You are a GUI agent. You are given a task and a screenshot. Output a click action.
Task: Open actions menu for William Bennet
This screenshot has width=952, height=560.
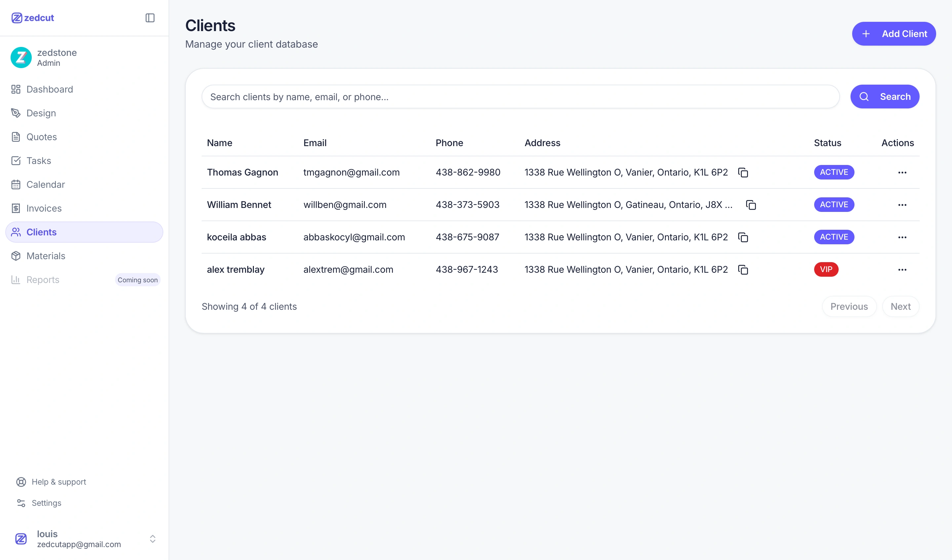pyautogui.click(x=902, y=205)
